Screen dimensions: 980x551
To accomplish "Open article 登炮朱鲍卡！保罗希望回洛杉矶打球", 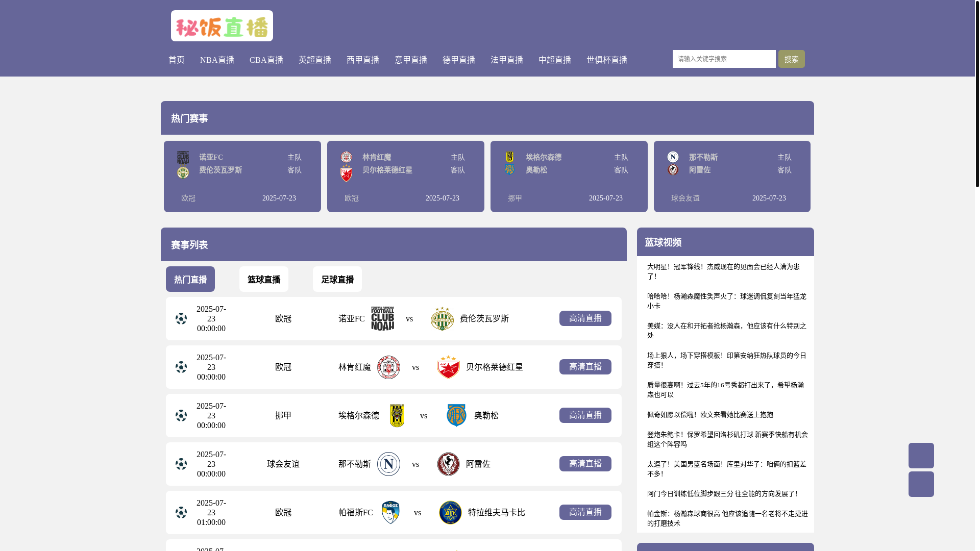I will pos(728,439).
